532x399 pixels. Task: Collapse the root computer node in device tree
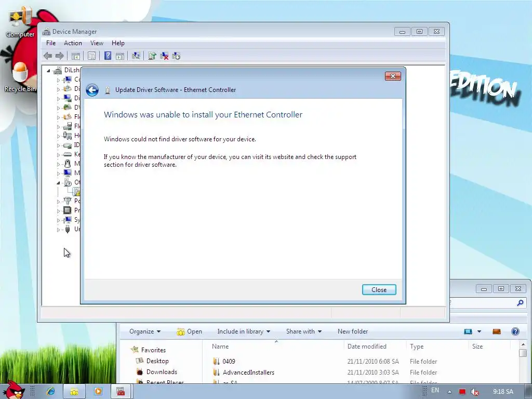[48, 71]
